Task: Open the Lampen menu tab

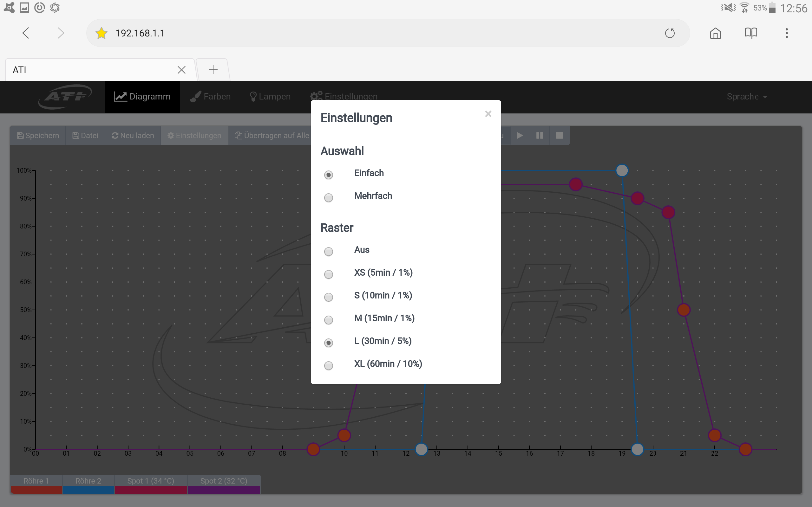Action: click(270, 97)
